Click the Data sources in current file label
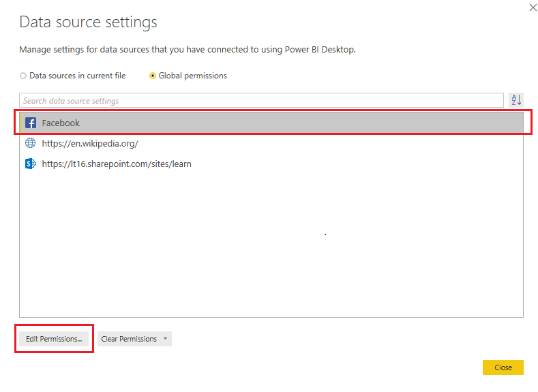The width and height of the screenshot is (538, 392). point(77,76)
